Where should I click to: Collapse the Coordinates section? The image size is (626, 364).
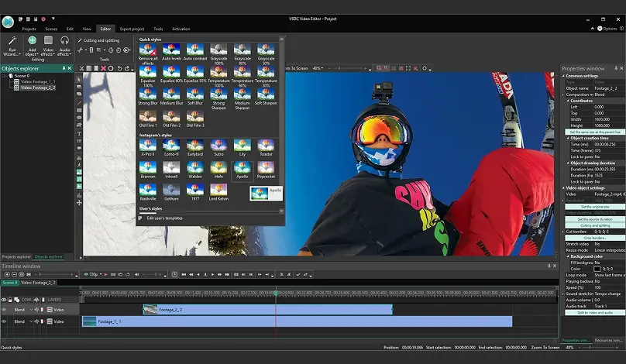(x=568, y=101)
